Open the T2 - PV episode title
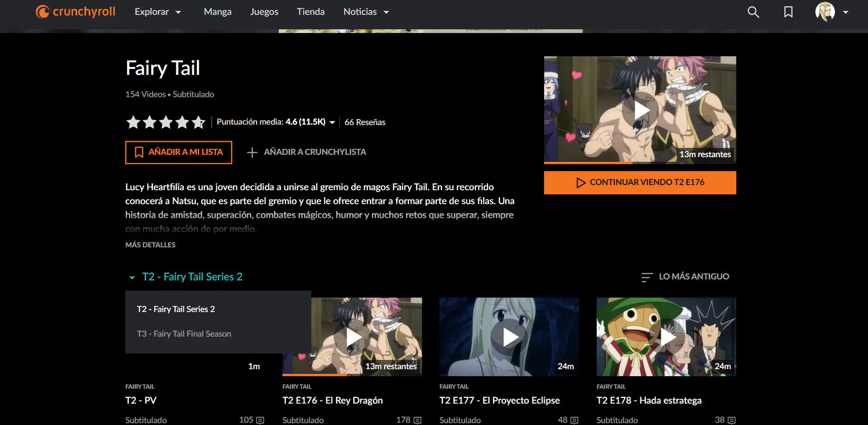 click(141, 400)
